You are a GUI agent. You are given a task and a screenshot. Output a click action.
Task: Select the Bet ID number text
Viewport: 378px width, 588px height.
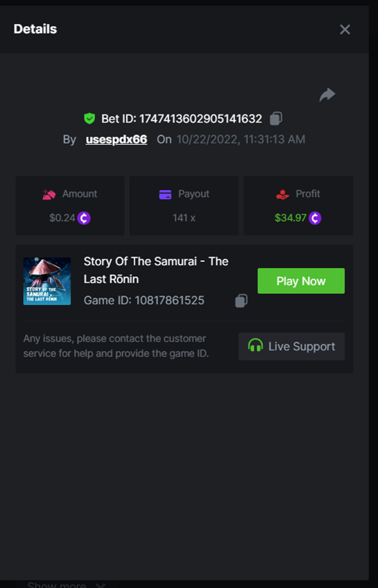pos(201,119)
